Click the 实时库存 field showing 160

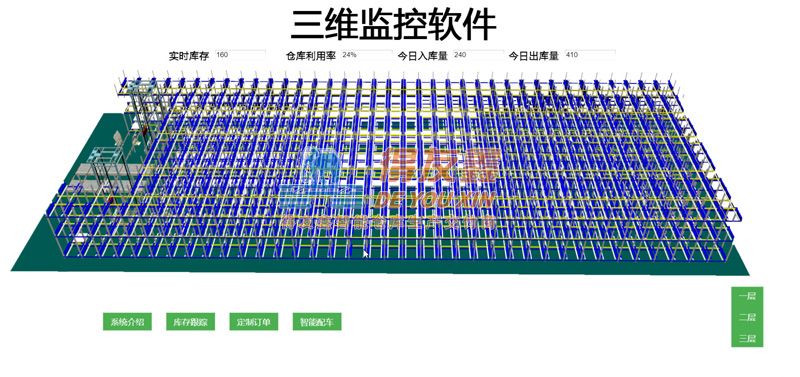tap(240, 55)
